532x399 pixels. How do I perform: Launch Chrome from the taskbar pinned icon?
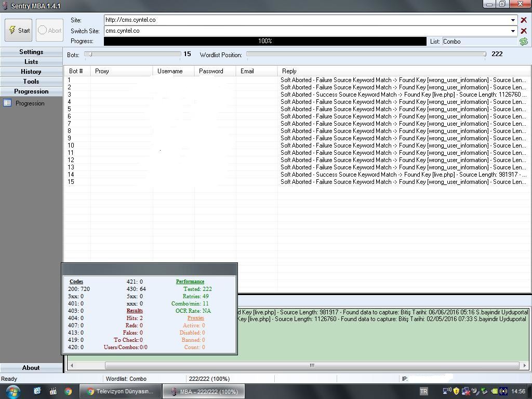coord(68,391)
